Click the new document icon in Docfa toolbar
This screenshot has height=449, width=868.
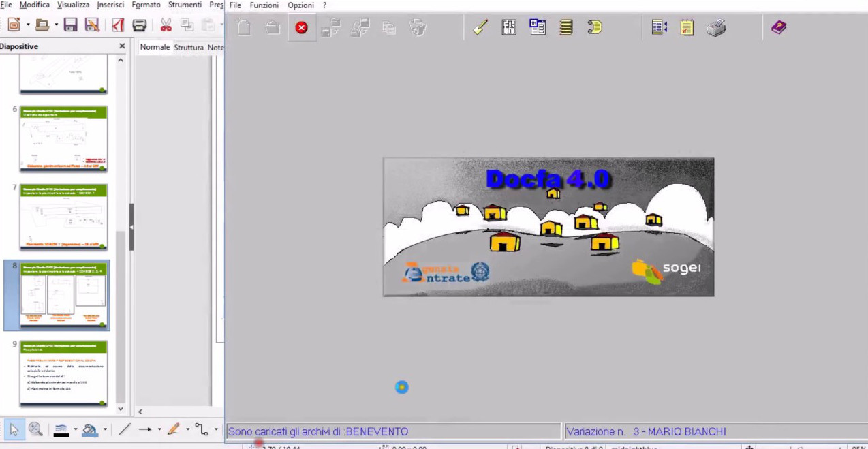[245, 28]
